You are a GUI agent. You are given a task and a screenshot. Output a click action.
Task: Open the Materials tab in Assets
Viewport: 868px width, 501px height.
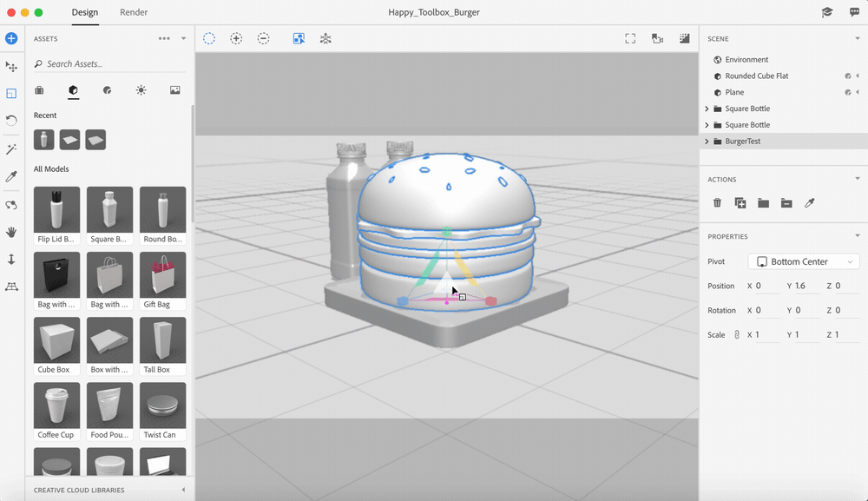pos(107,90)
